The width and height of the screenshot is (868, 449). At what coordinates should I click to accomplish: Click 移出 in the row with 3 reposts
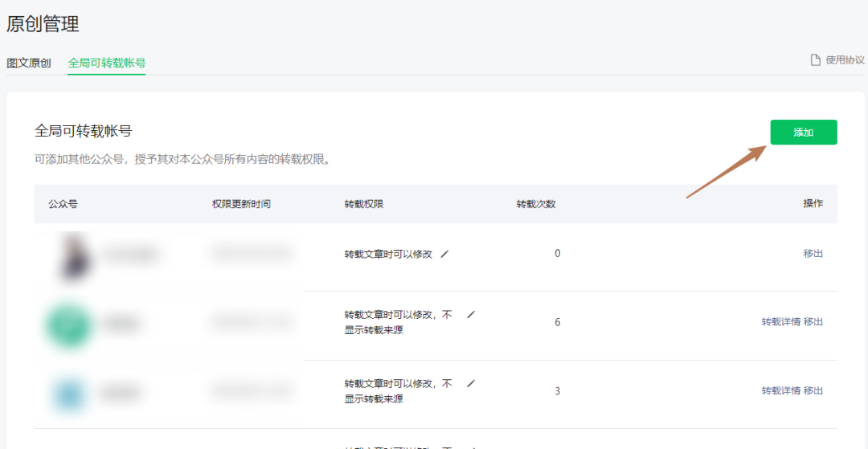coord(813,391)
